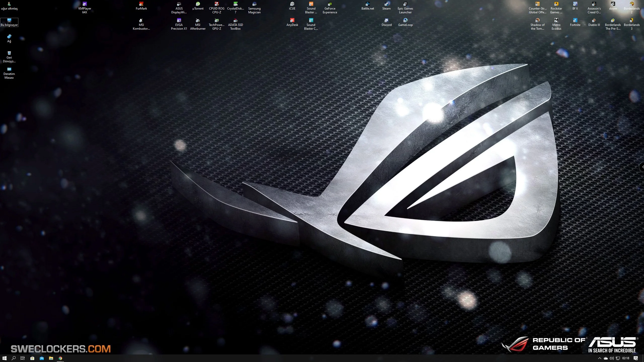Click the volume speaker tray icon
Screen dimensions: 644x362
(x=612, y=358)
